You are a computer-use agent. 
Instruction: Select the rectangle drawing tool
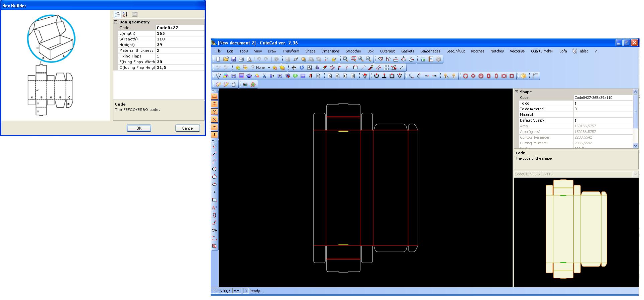click(214, 200)
